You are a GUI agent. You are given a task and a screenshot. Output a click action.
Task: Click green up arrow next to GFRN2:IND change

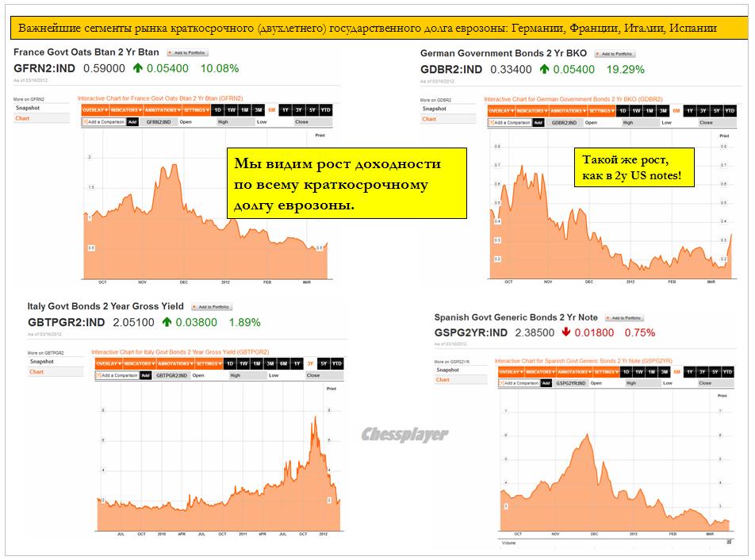coord(138,69)
